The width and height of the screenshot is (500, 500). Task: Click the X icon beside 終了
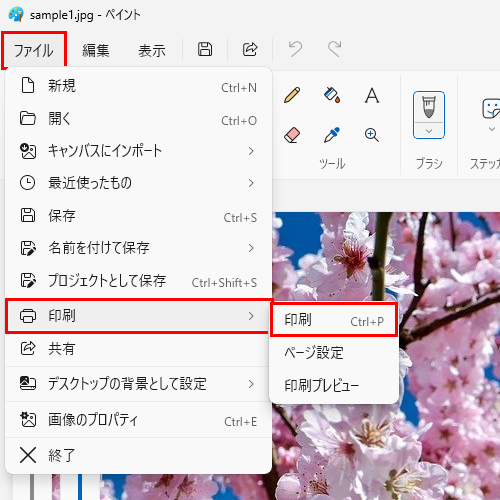pos(28,455)
